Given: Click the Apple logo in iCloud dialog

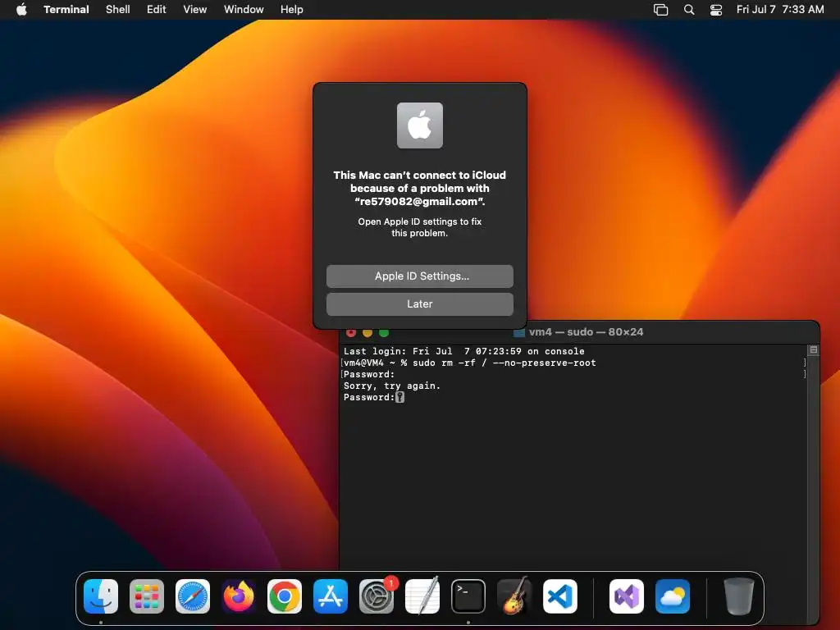Looking at the screenshot, I should point(420,126).
